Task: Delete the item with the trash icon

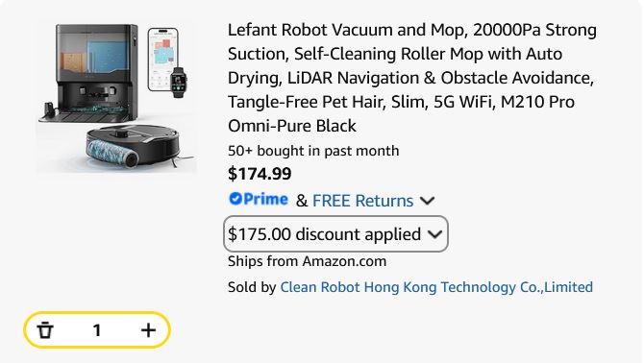Action: [x=45, y=330]
